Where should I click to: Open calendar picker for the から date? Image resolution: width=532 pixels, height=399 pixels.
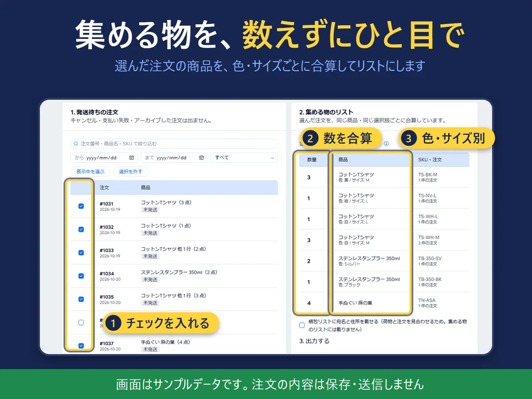[x=132, y=158]
